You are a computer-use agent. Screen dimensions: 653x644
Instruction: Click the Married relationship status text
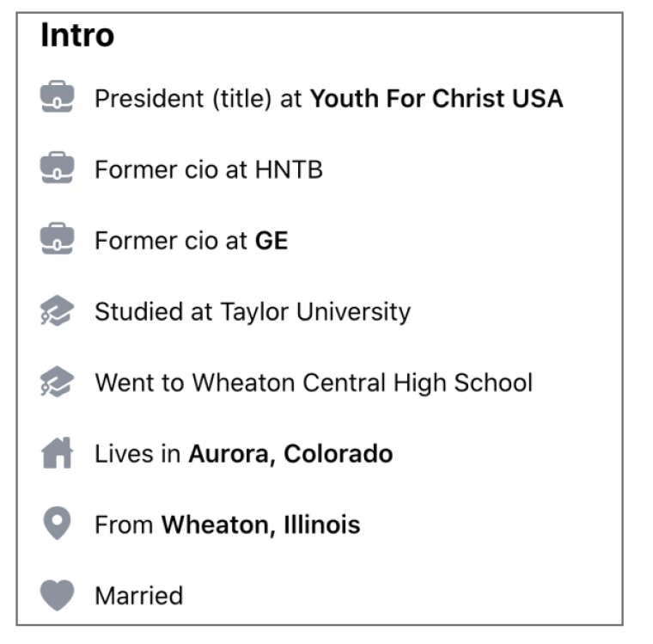139,596
